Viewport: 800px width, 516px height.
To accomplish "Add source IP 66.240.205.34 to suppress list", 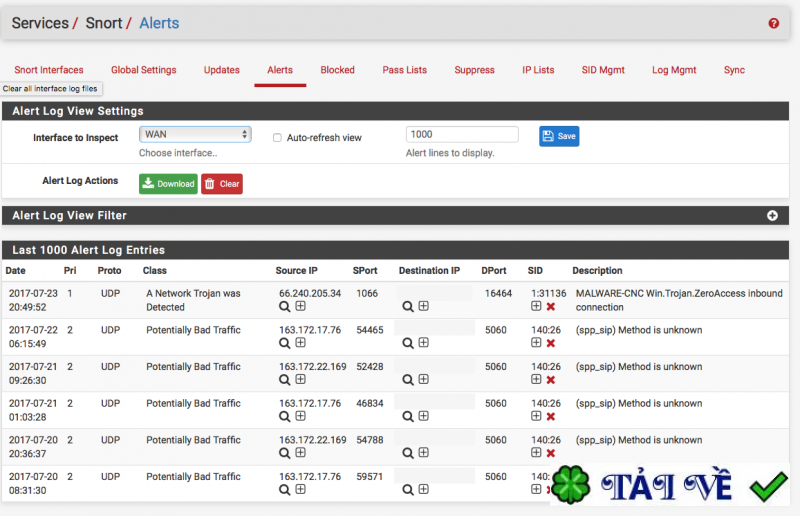I will tap(301, 306).
